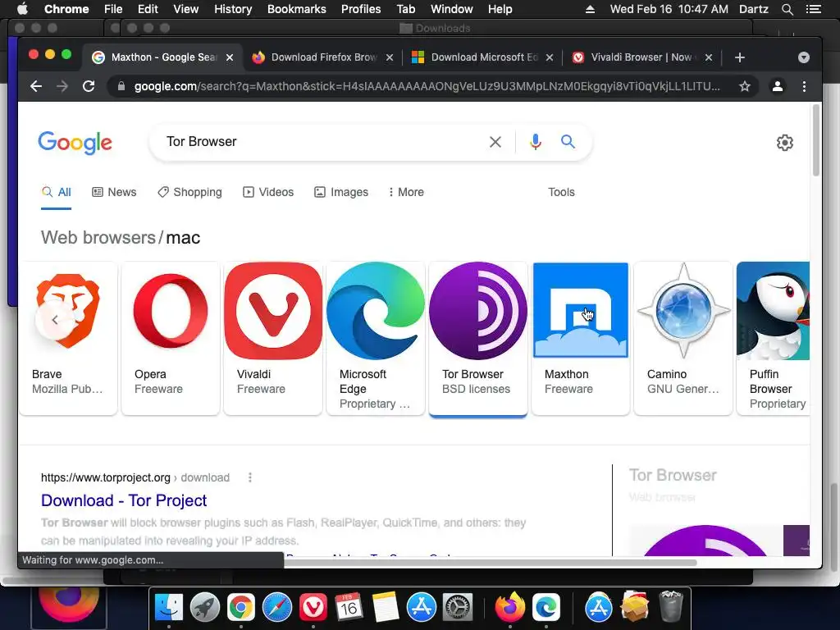Select the Shopping results filter

coord(189,192)
